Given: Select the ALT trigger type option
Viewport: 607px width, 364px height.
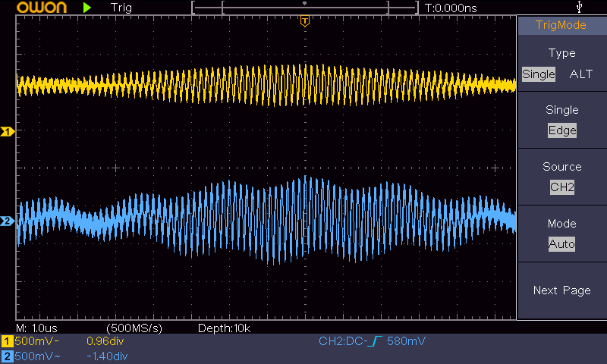Looking at the screenshot, I should [580, 74].
